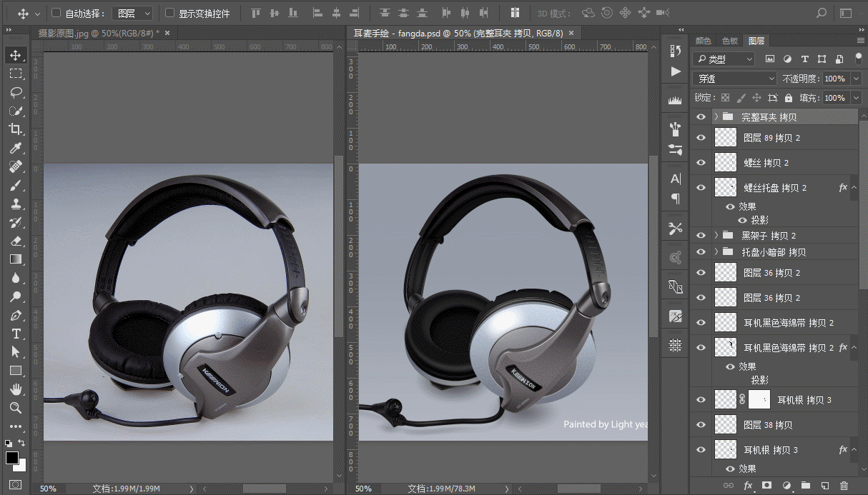
Task: Select the Path Selection tool
Action: 15,352
